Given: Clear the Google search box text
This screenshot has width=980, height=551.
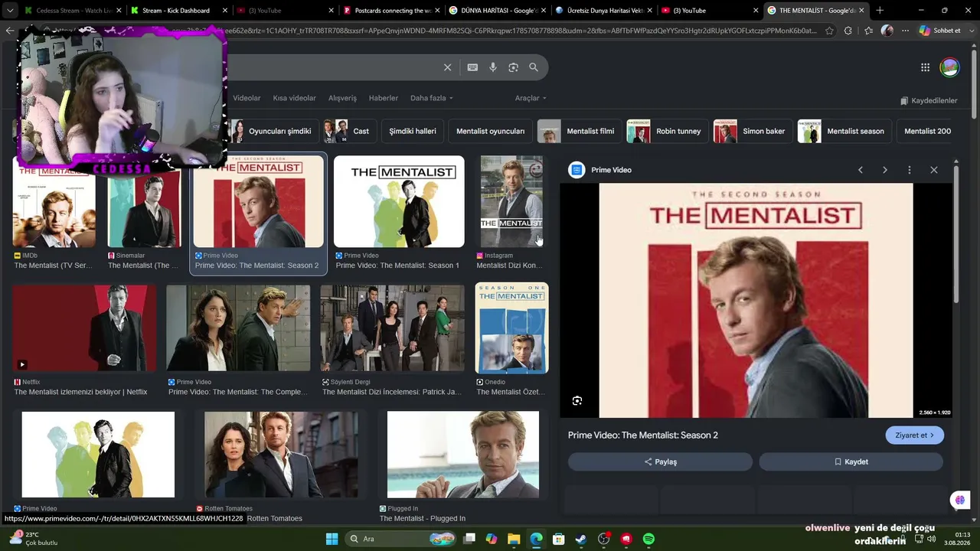Looking at the screenshot, I should click(448, 67).
